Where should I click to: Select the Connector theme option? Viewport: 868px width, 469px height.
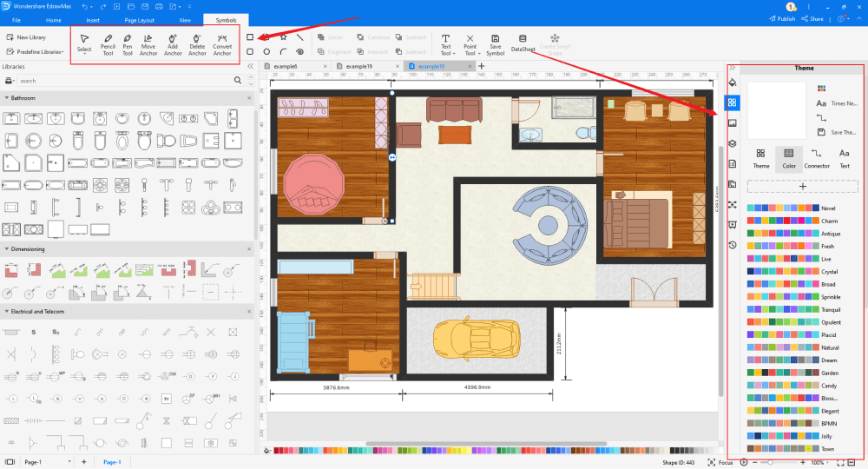click(817, 159)
